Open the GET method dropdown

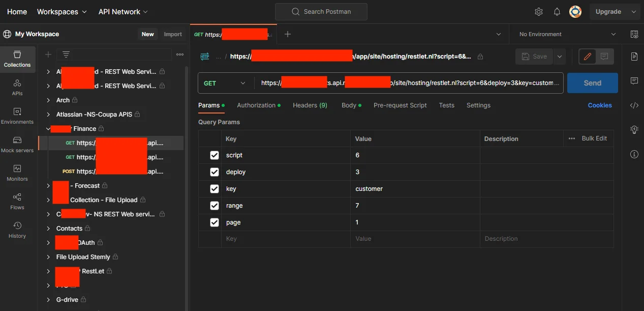[x=226, y=83]
